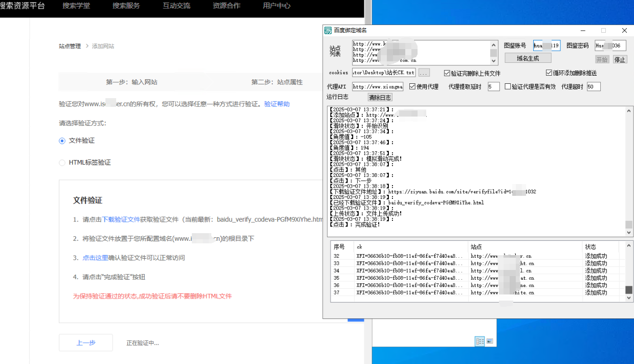This screenshot has height=364, width=634.
Task: Minimize the 百度绑定域名 window
Action: click(x=583, y=30)
